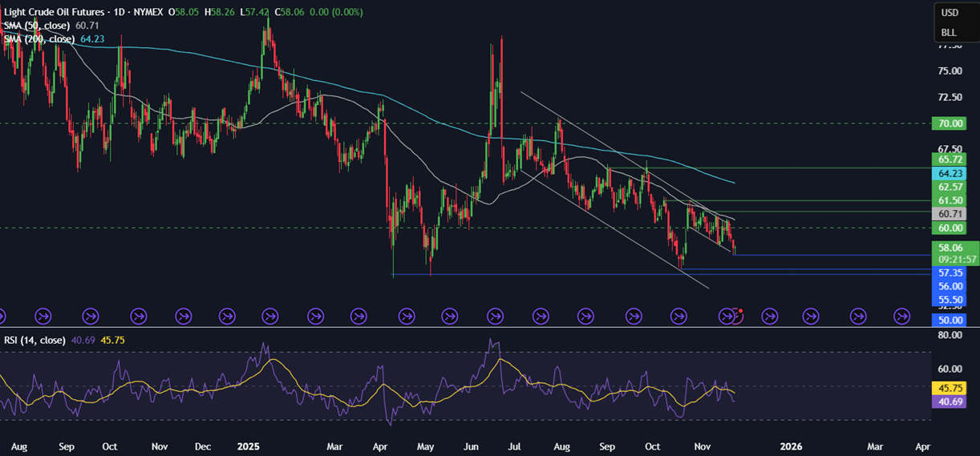Viewport: 980px width, 456px height.
Task: Click the green 70.00 price level label
Action: (x=950, y=123)
